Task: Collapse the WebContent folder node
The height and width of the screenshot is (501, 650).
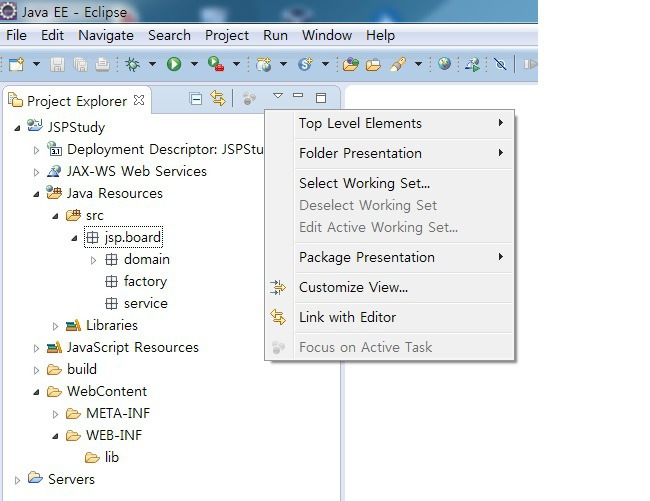Action: click(36, 392)
